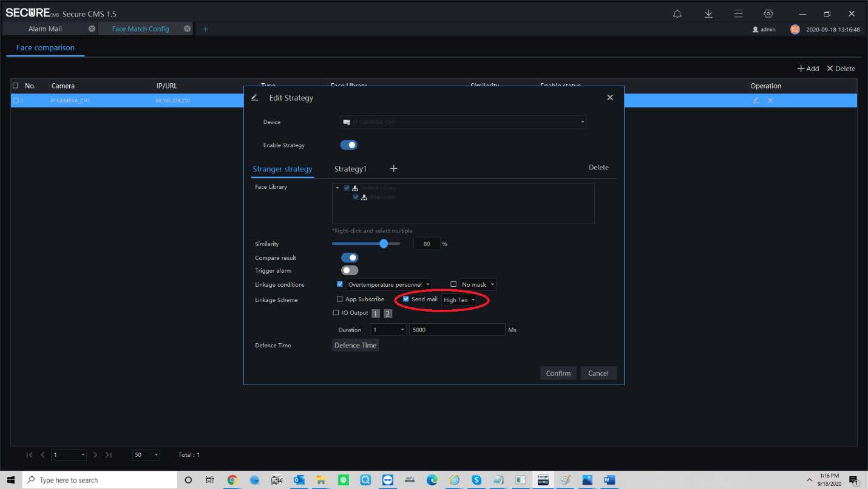Viewport: 868px width, 489px height.
Task: Check the App Subscribe checkbox
Action: 340,299
